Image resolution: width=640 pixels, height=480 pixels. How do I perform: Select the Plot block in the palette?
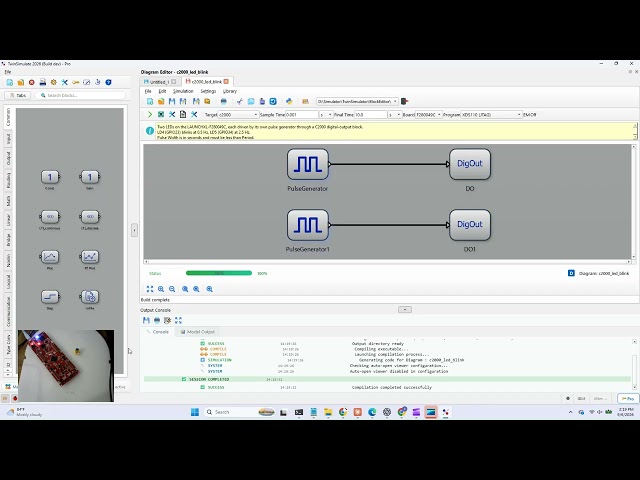pyautogui.click(x=50, y=257)
